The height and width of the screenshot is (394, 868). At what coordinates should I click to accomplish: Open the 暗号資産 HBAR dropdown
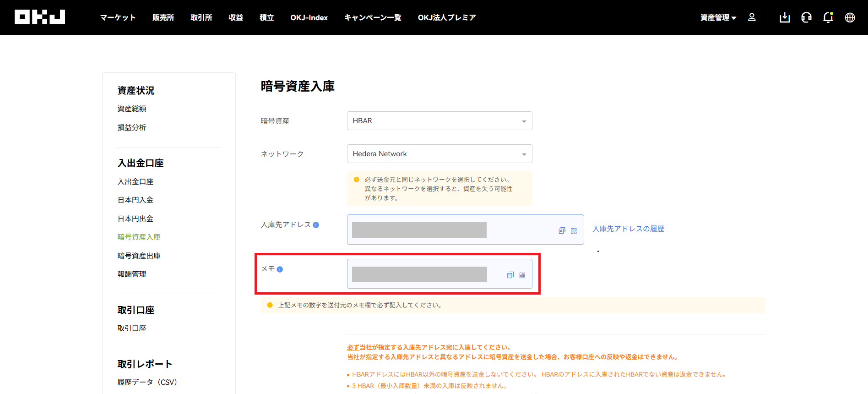[x=439, y=121]
